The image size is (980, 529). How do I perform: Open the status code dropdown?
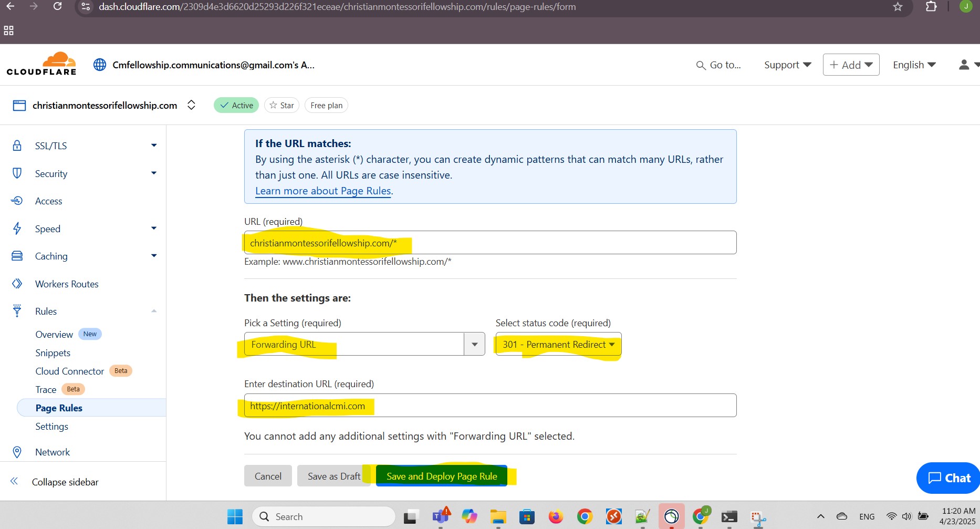(x=558, y=344)
